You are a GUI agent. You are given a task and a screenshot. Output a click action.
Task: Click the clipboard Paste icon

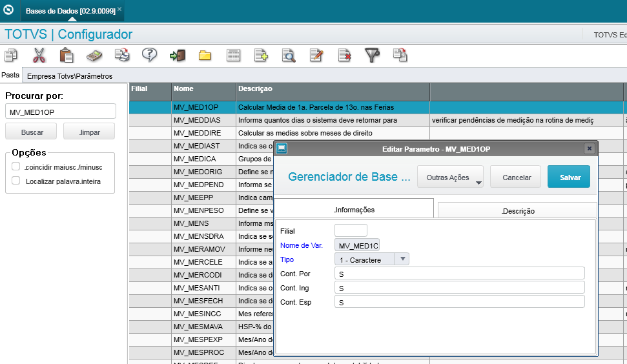pyautogui.click(x=67, y=55)
